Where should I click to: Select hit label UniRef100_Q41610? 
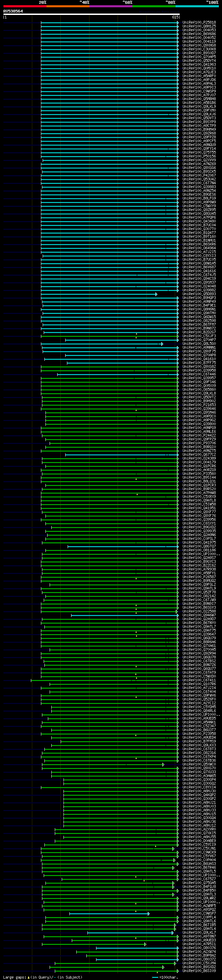(199, 359)
